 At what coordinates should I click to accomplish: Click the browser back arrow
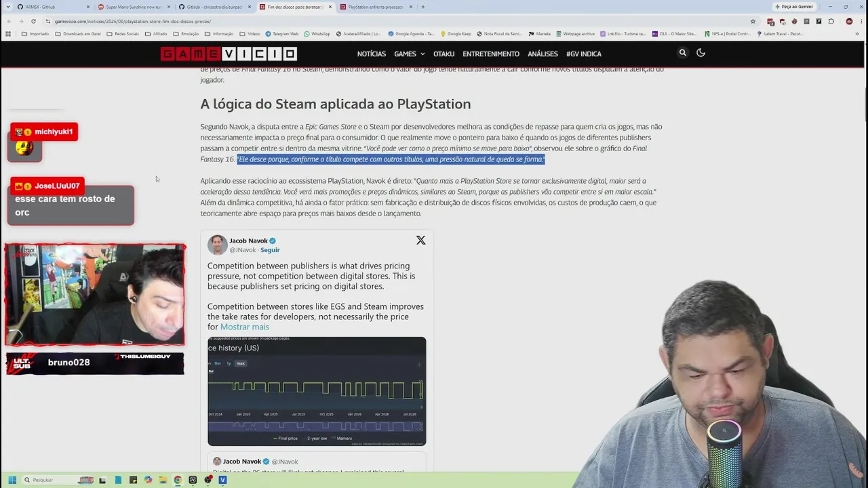8,21
